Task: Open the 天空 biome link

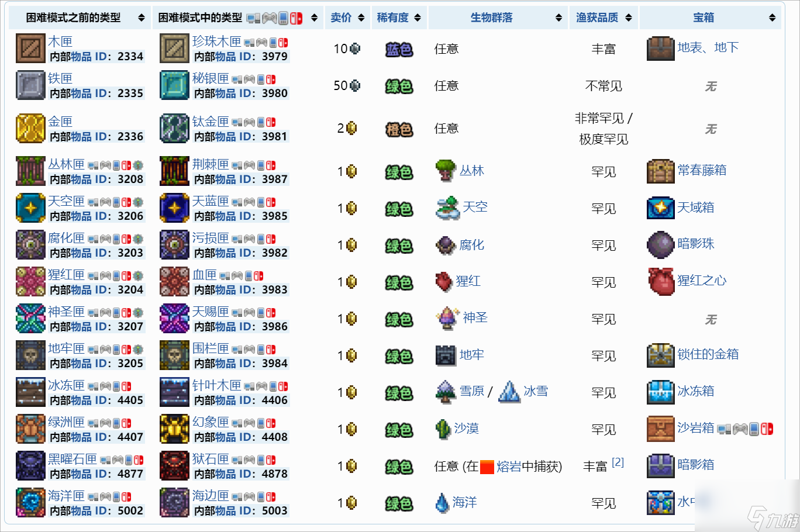Action: click(475, 207)
